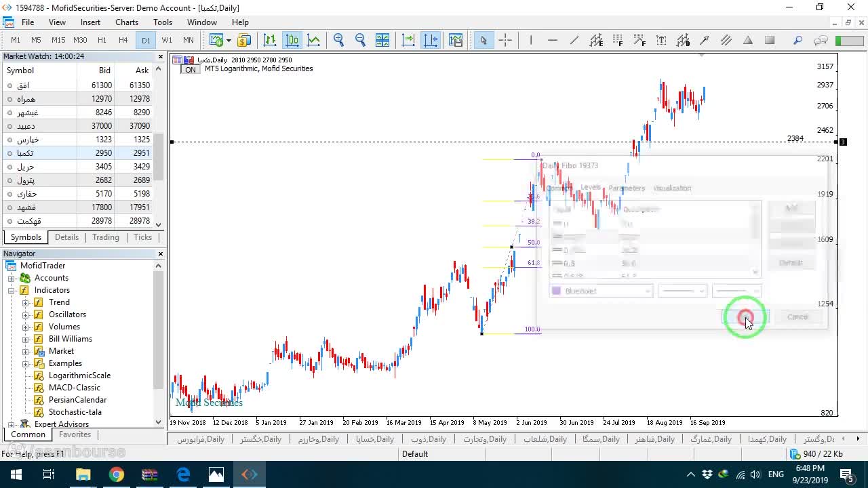The height and width of the screenshot is (488, 868).
Task: Set timeframe to MN
Action: pos(189,40)
